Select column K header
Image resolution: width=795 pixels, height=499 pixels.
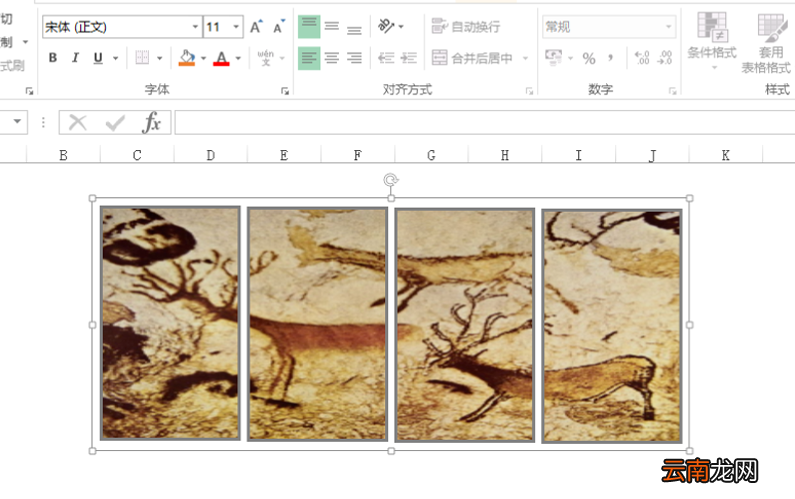pyautogui.click(x=726, y=155)
